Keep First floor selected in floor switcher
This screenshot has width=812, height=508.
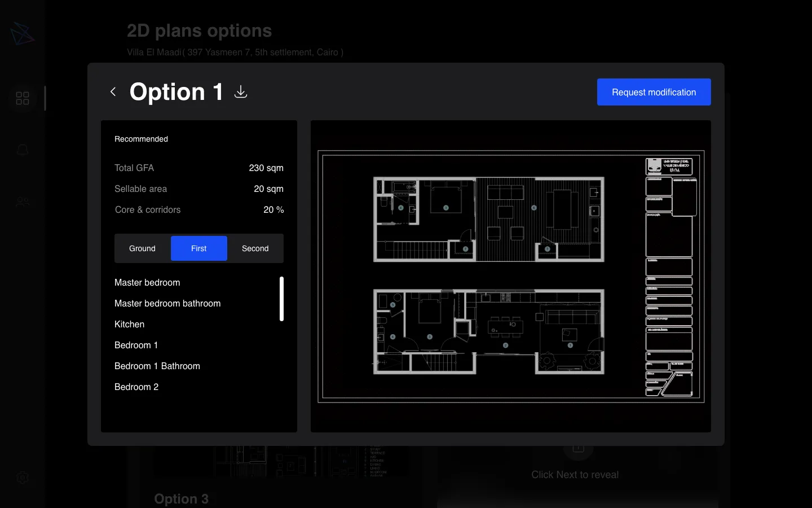pyautogui.click(x=198, y=248)
